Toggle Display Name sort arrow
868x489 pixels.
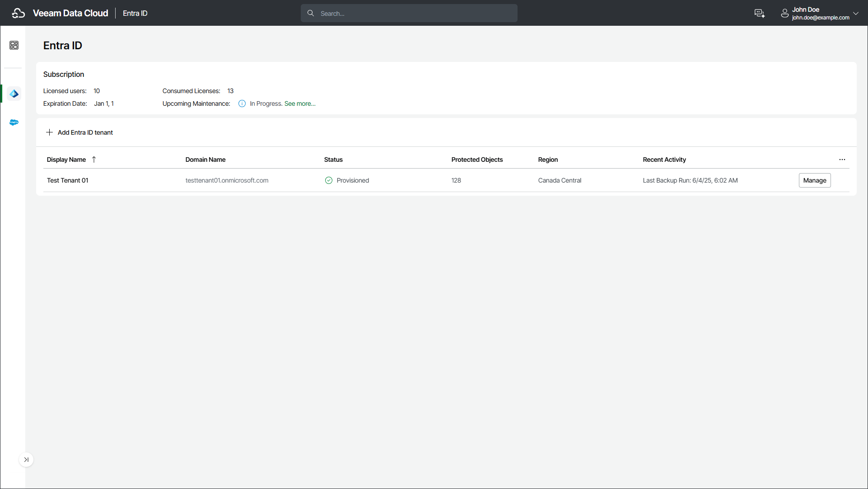(94, 160)
